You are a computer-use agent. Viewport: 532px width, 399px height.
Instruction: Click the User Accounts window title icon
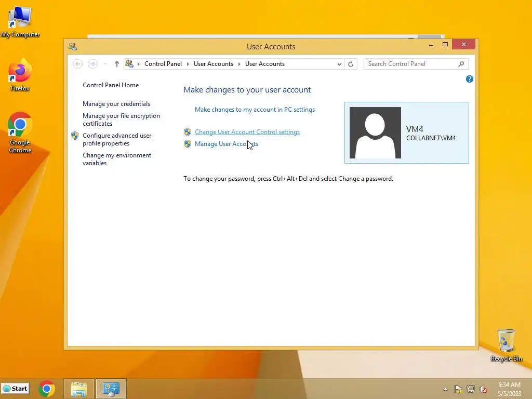(73, 46)
